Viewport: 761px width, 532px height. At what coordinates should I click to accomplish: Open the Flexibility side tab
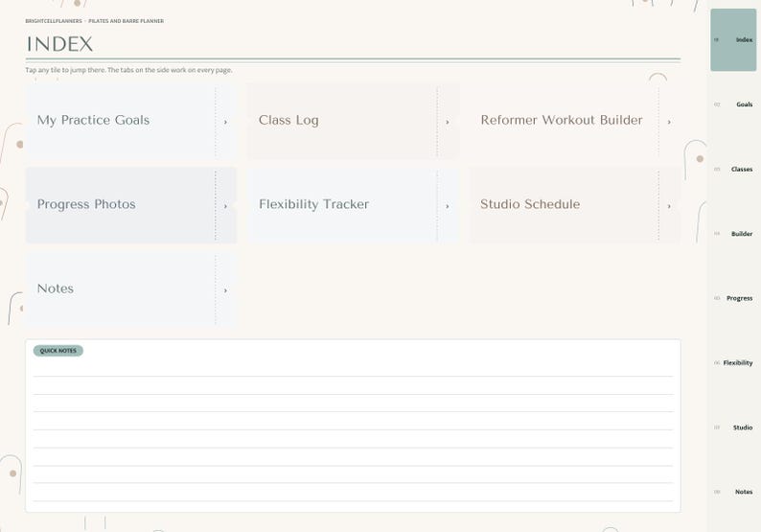tap(733, 362)
